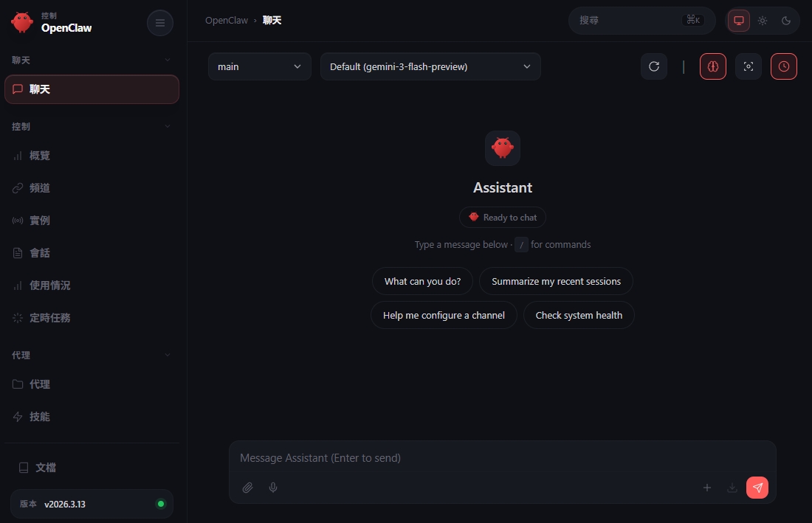Open 概覽 in the sidebar

click(40, 156)
